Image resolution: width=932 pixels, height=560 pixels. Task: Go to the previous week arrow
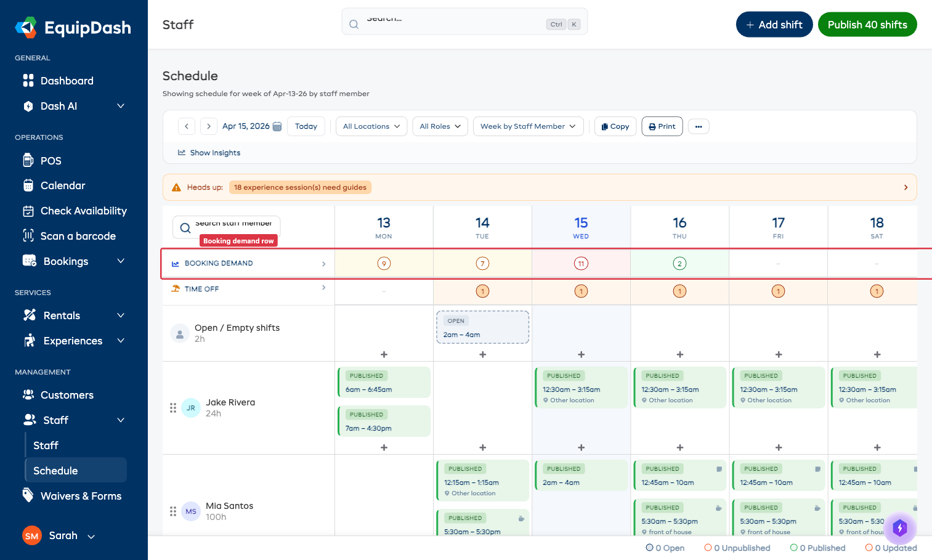(187, 126)
